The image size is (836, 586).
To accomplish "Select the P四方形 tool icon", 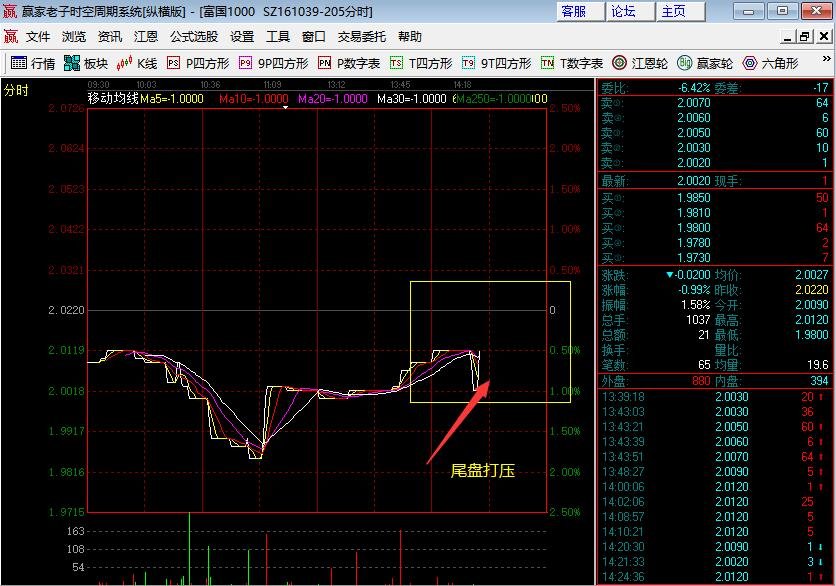I will point(173,63).
